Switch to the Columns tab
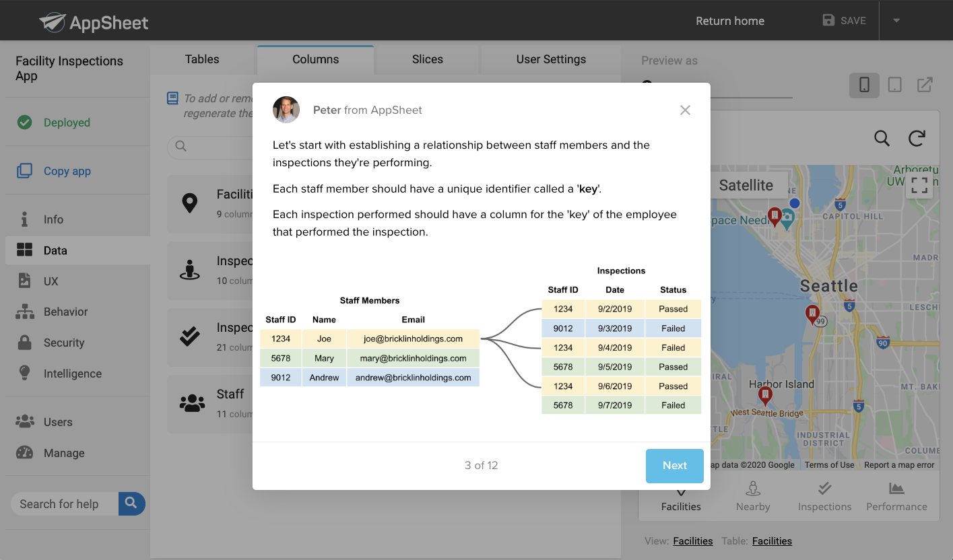 point(315,59)
